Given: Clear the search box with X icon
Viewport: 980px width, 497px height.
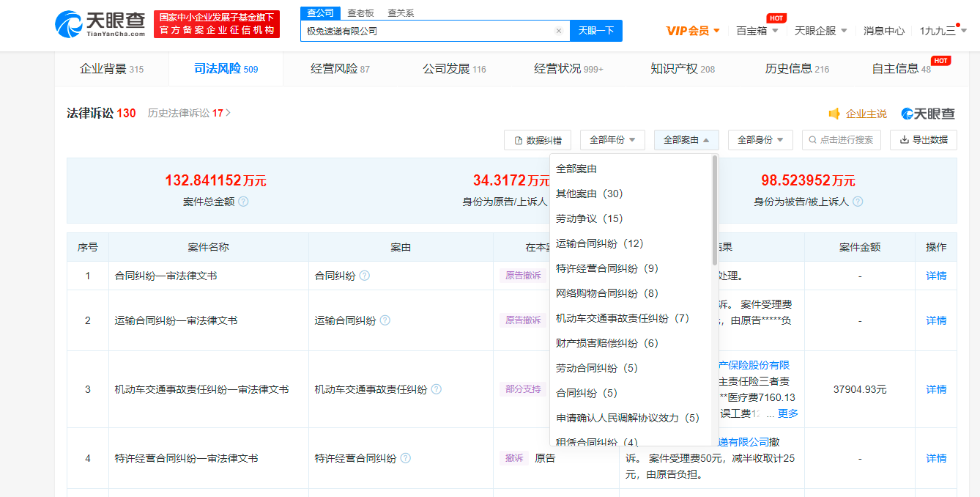Looking at the screenshot, I should click(x=558, y=31).
